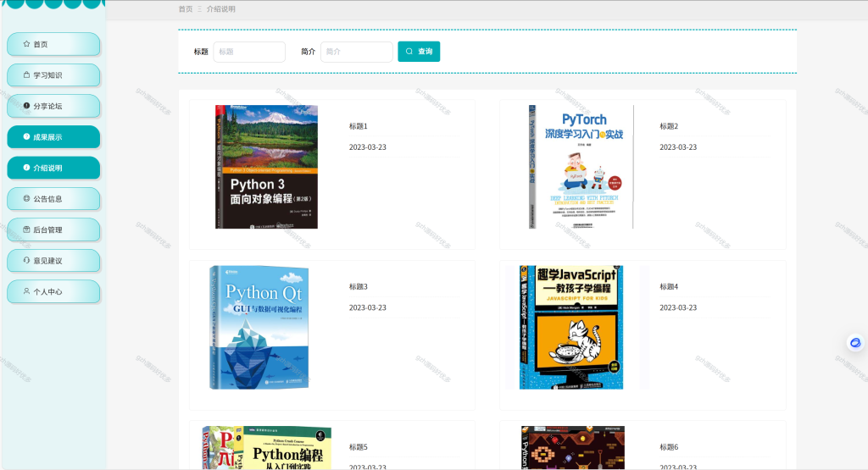The height and width of the screenshot is (470, 868).
Task: Click the 首页 breadcrumb link
Action: [186, 8]
